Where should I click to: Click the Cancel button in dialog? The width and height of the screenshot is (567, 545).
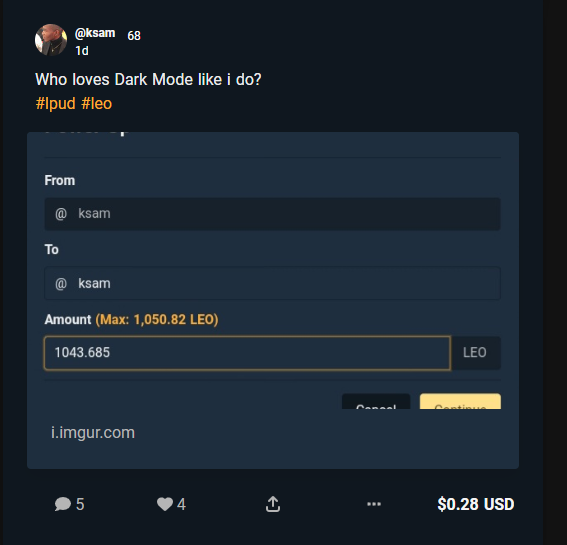coord(376,402)
